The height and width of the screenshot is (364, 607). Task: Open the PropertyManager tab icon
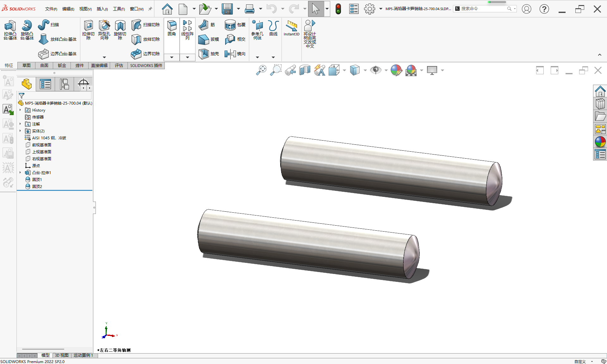(45, 84)
